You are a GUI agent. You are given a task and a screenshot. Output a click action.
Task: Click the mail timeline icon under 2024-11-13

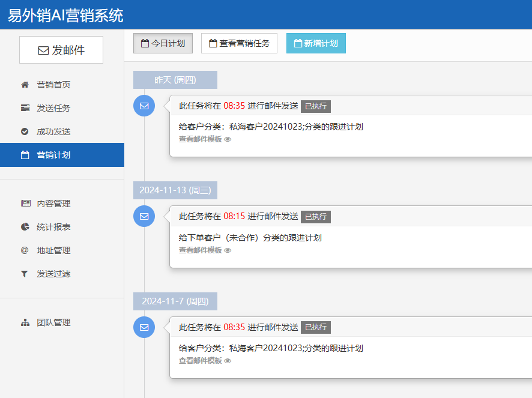pos(144,216)
